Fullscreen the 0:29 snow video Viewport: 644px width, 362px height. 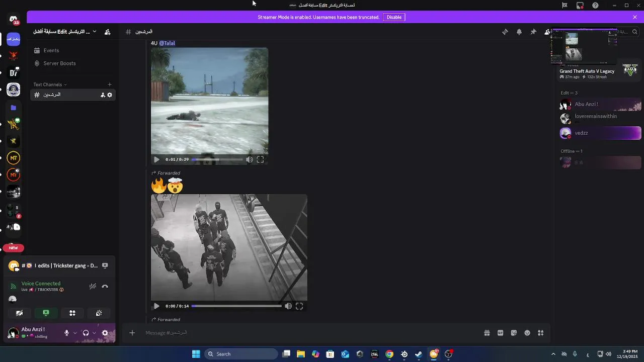pyautogui.click(x=260, y=159)
